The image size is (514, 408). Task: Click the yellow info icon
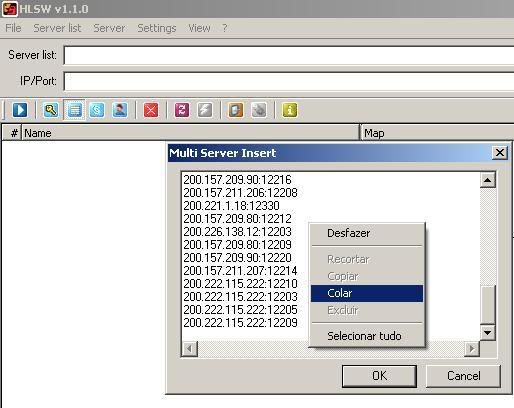pyautogui.click(x=289, y=110)
